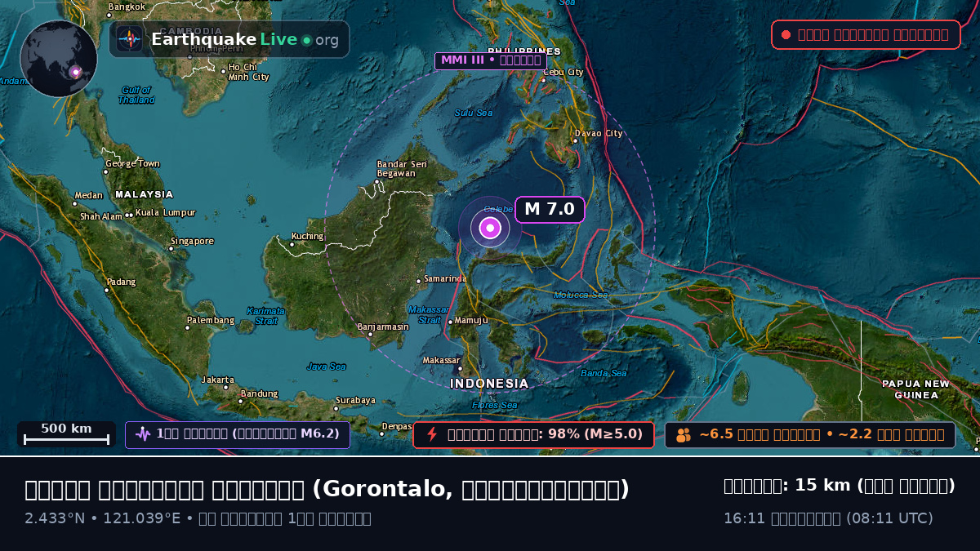The image size is (980, 551).
Task: Click the PAPUA NEW GUINEA country label
Action: click(915, 389)
